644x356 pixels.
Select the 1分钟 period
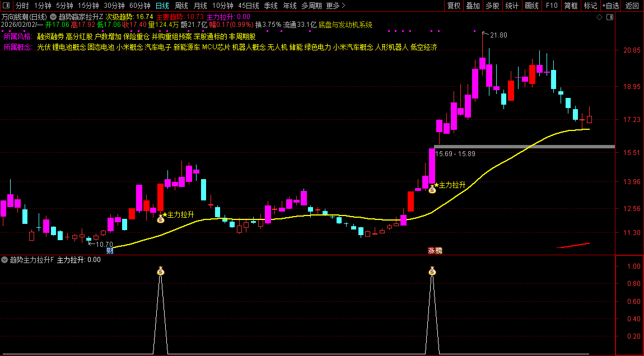coord(43,6)
